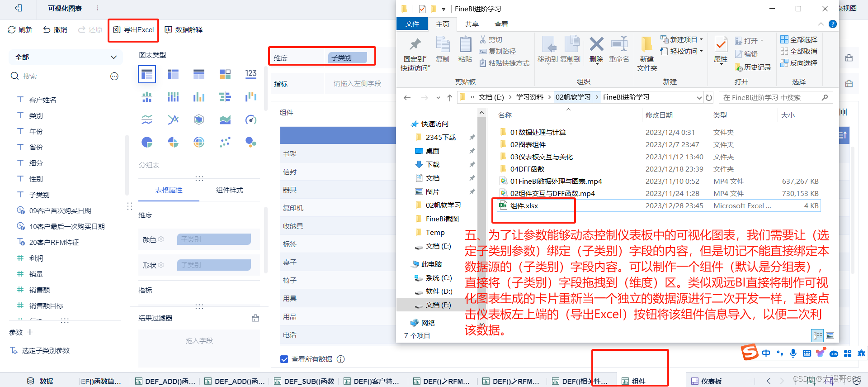Select the KPI indicator card (123) chart
Viewport: 868px width, 387px height.
point(251,74)
